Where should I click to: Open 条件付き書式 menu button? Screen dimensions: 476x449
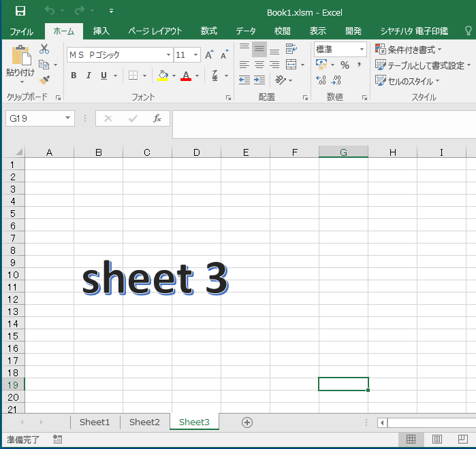point(409,50)
